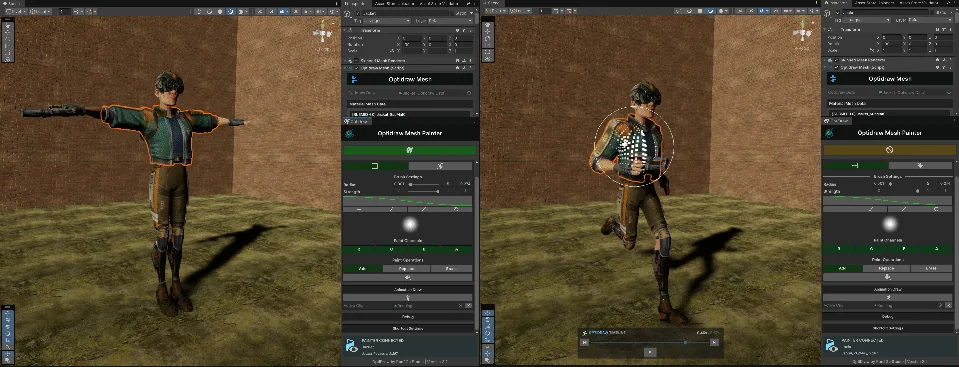Toggle R paint channel in left panel
Image resolution: width=959 pixels, height=367 pixels.
359,250
